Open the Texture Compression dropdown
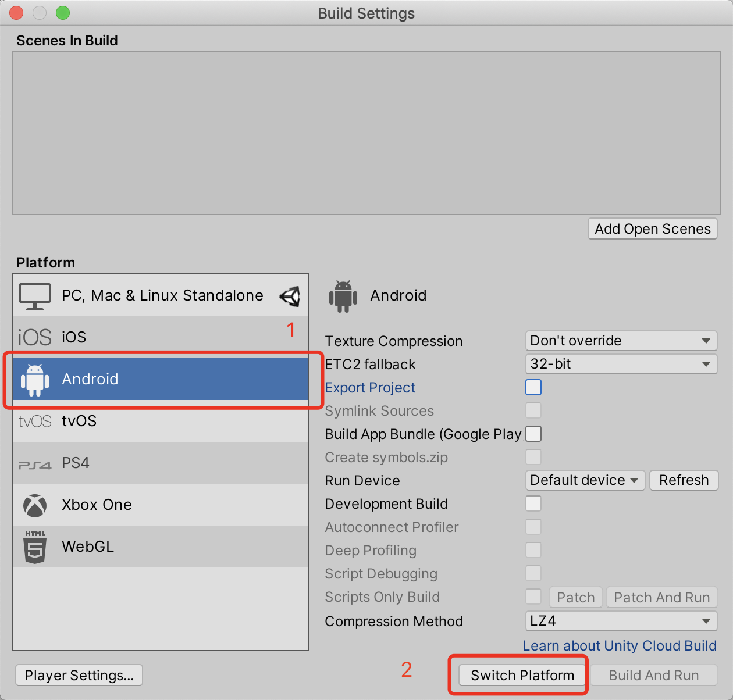This screenshot has height=700, width=733. 621,341
